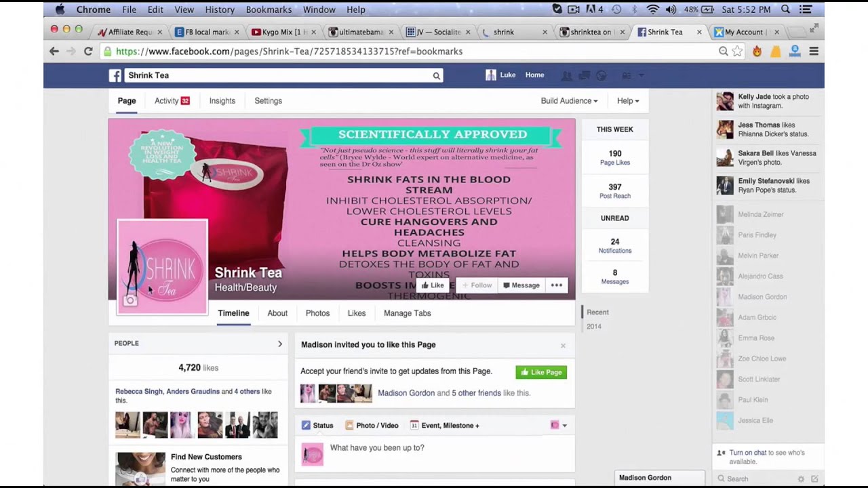
Task: Open account dropdown arrow in blue bar
Action: click(642, 75)
